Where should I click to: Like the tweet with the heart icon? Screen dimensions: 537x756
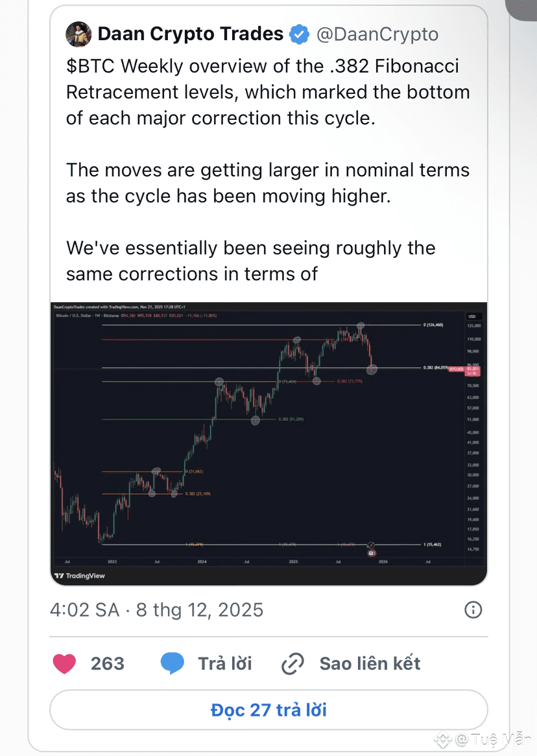64,663
